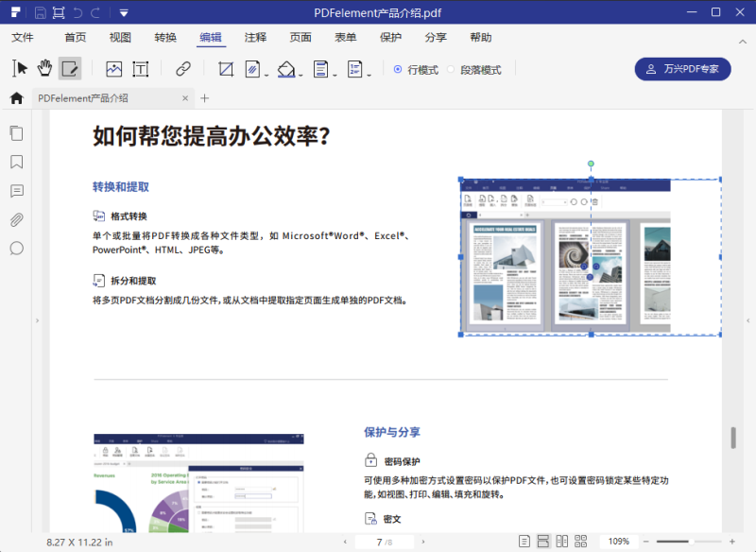
Task: Select the add text box tool
Action: 140,68
